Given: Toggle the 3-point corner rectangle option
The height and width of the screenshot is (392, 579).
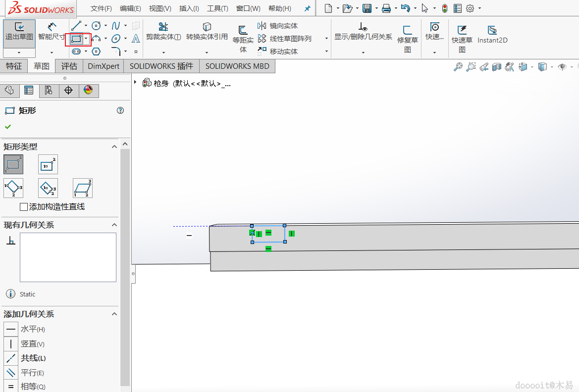Looking at the screenshot, I should tap(13, 188).
